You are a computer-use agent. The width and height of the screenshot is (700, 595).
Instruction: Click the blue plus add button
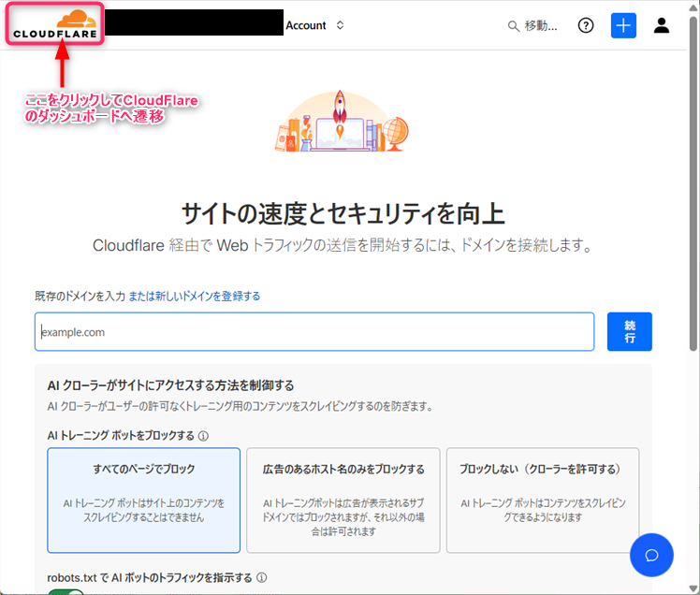point(623,25)
